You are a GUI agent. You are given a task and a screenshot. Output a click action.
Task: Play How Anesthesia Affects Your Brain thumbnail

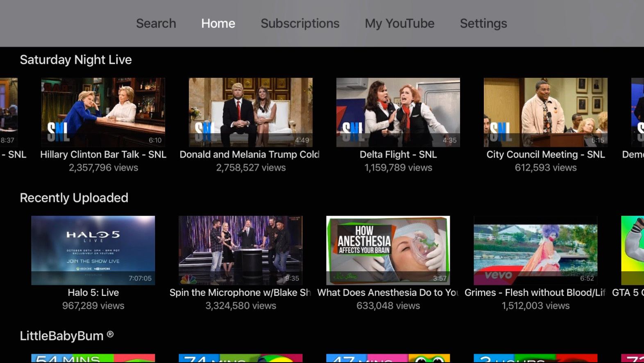tap(388, 250)
